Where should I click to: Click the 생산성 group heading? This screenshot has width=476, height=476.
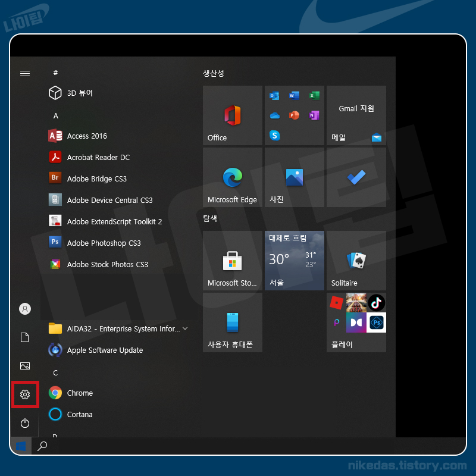(214, 73)
